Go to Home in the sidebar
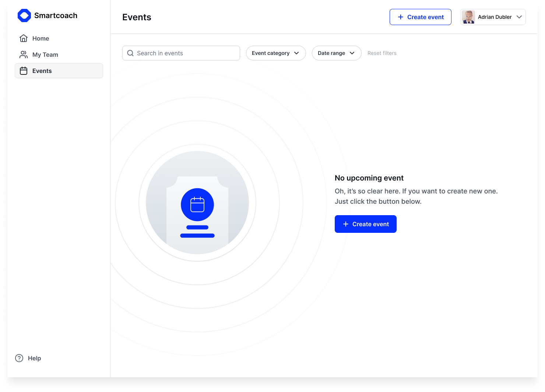This screenshot has width=545, height=392. (x=41, y=38)
